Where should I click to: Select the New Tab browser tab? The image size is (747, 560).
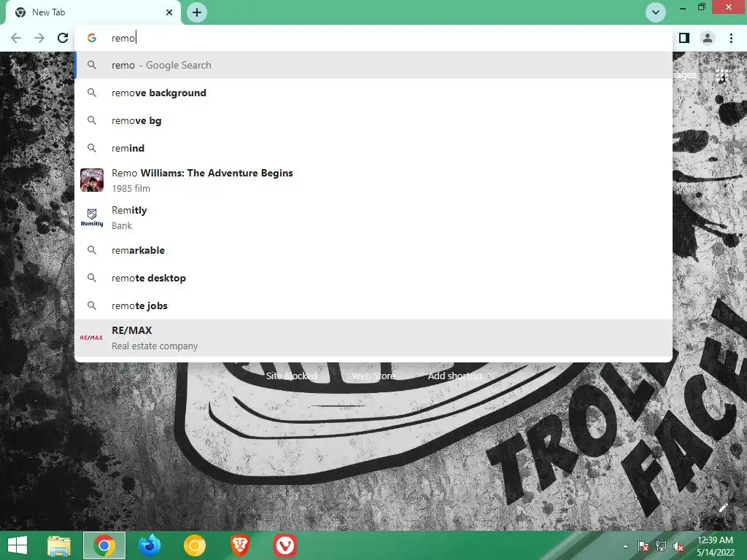(x=93, y=12)
